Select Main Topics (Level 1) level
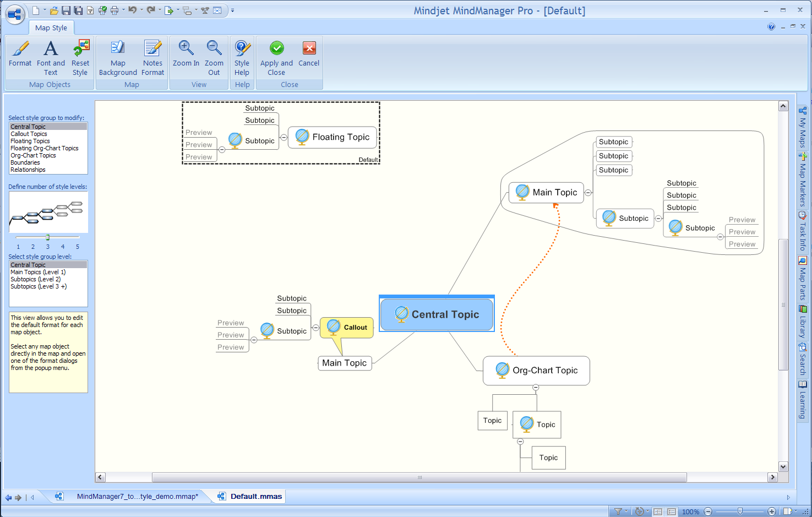 point(38,272)
